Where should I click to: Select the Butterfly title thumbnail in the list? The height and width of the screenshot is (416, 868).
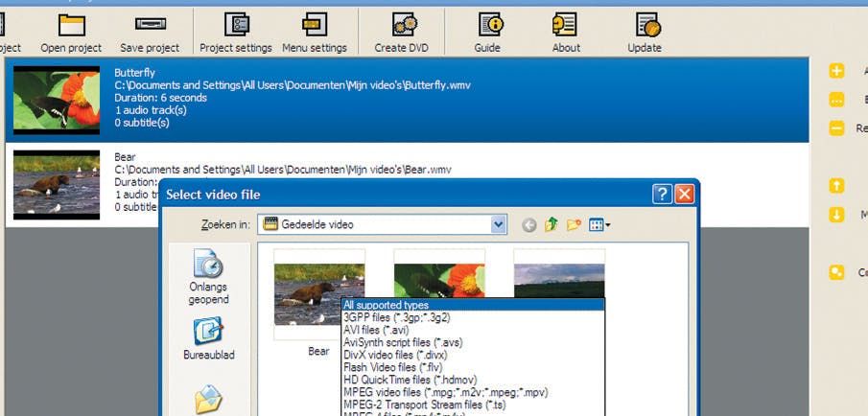coord(57,100)
